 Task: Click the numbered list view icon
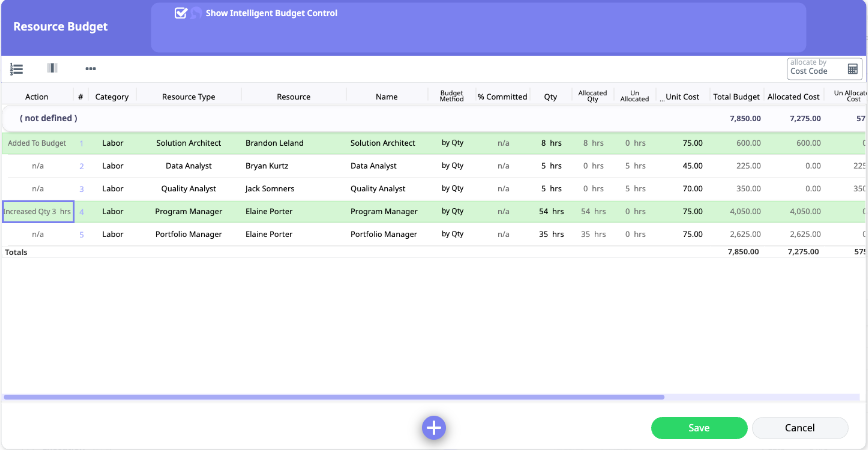(16, 69)
